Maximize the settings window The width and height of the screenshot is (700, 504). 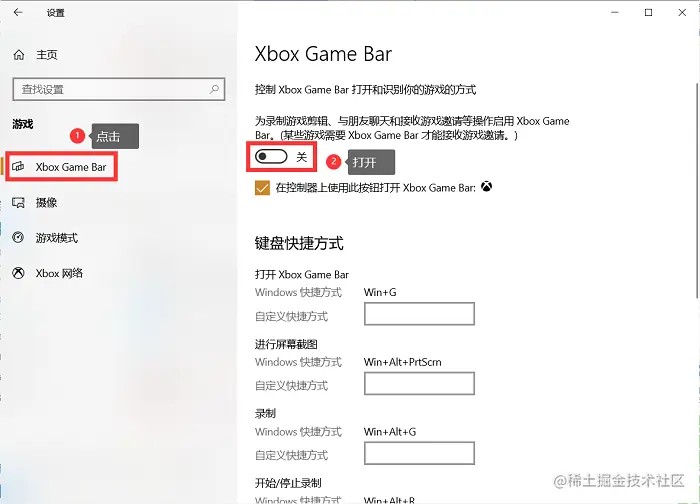[x=648, y=12]
